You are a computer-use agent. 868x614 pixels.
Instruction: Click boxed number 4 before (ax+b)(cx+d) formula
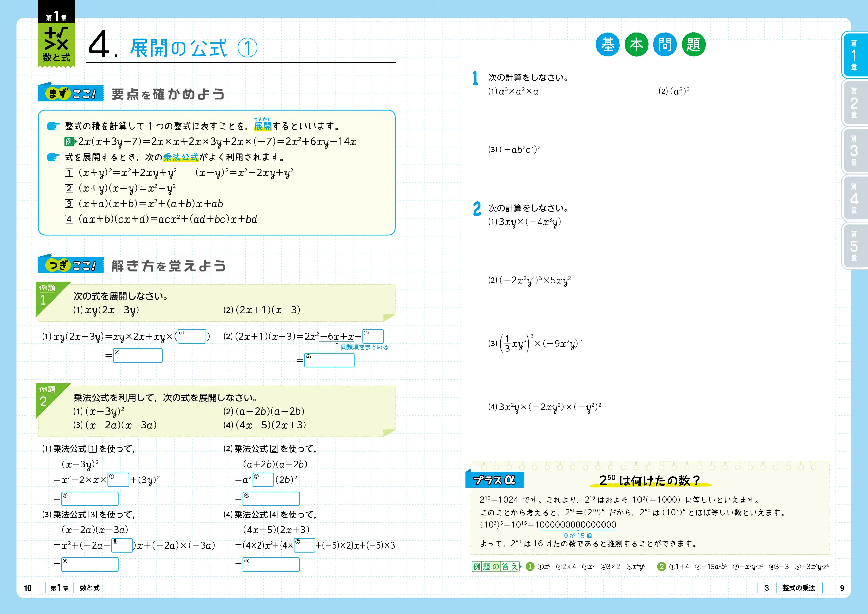[69, 219]
